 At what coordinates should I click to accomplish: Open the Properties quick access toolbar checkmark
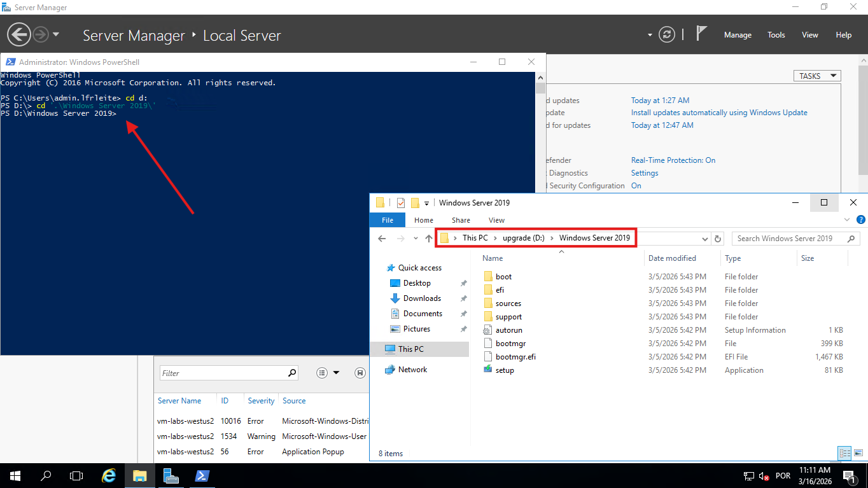pos(401,203)
